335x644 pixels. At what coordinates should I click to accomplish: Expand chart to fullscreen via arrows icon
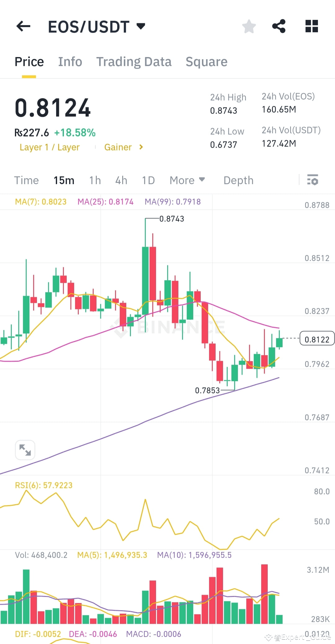(x=25, y=450)
